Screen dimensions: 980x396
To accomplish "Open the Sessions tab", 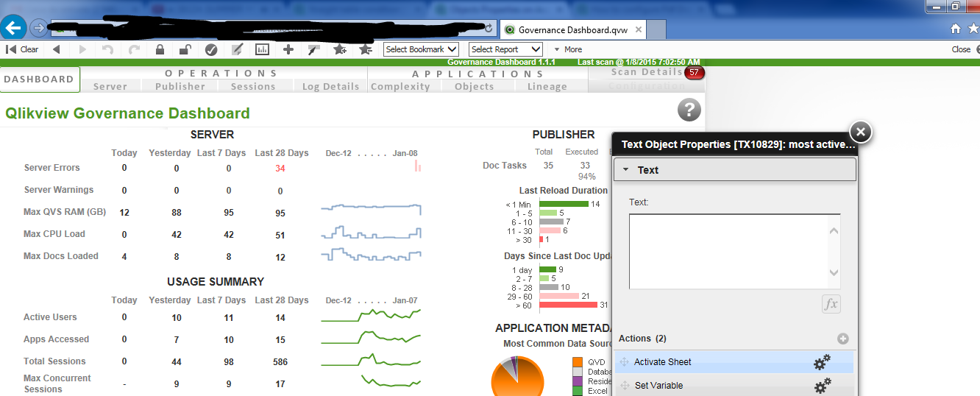I will point(253,86).
